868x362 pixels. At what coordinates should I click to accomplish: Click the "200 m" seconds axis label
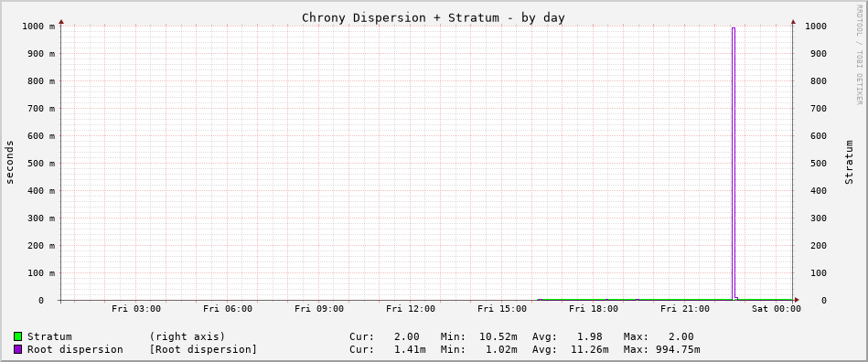[41, 245]
